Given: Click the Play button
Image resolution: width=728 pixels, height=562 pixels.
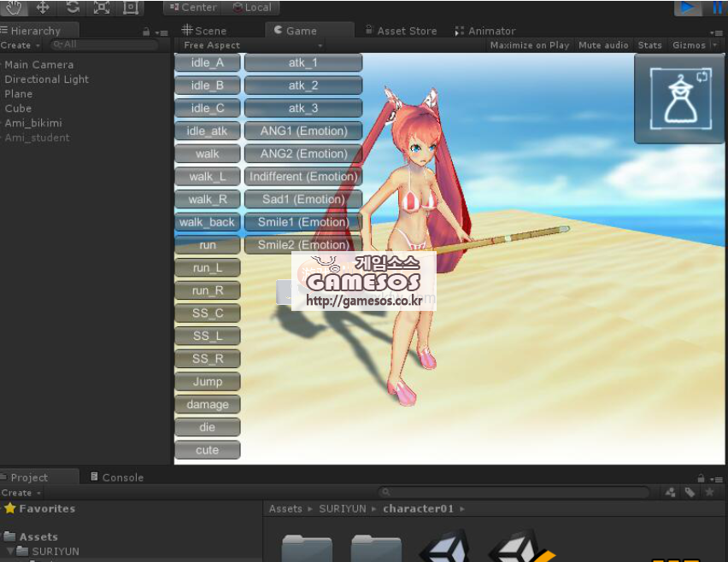Looking at the screenshot, I should (x=688, y=7).
